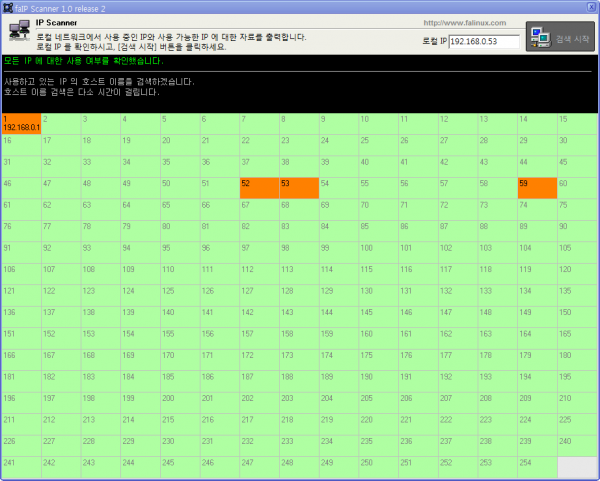Select IP cell 210
The height and width of the screenshot is (481, 600).
click(577, 402)
